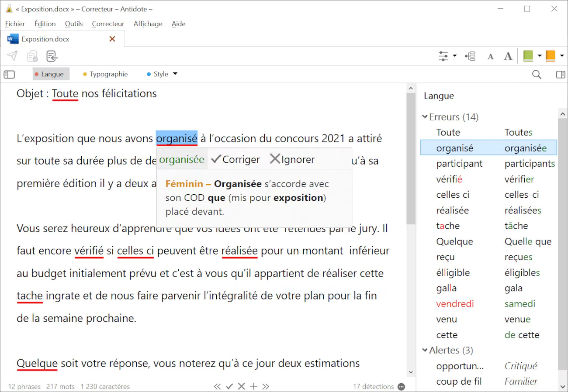Click Ignorer in the correction popup
Image resolution: width=568 pixels, height=392 pixels.
coord(292,159)
